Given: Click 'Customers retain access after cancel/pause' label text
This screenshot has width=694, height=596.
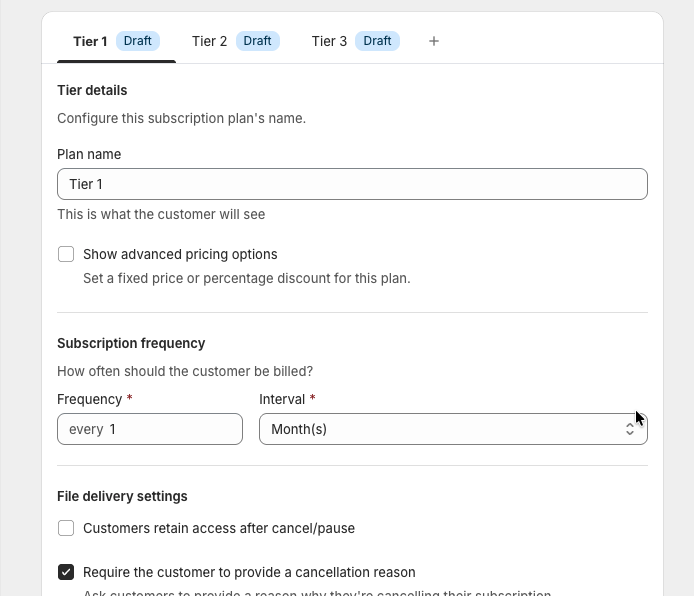Looking at the screenshot, I should tap(219, 528).
